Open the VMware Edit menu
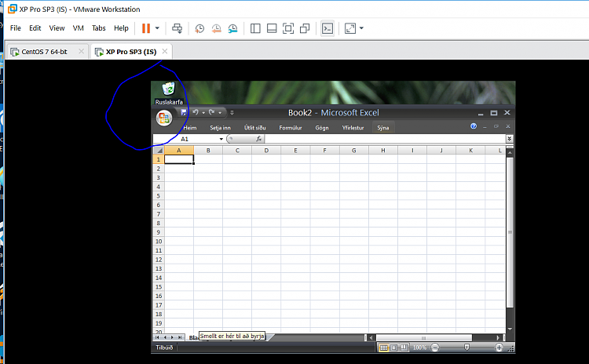 (x=35, y=28)
